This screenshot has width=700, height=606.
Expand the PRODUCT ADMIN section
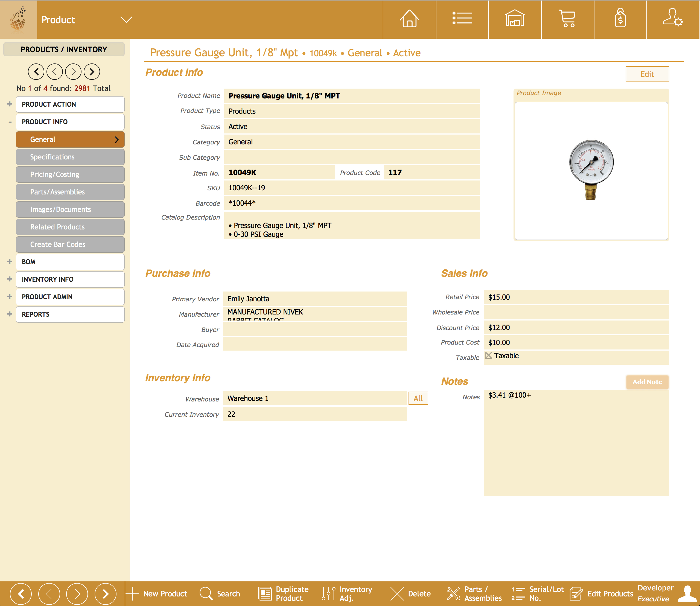[10, 297]
